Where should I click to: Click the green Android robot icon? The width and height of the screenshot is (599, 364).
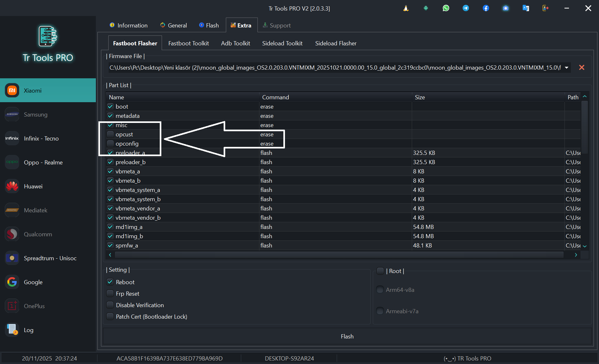426,8
